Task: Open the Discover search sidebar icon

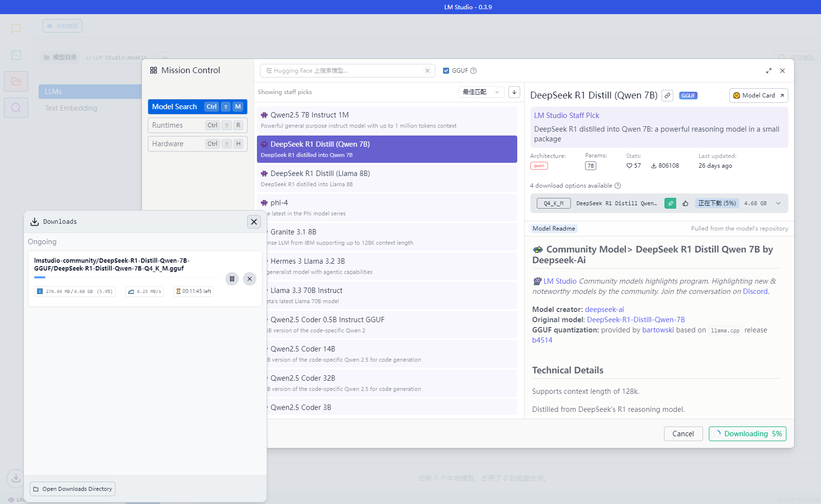Action: [x=16, y=108]
